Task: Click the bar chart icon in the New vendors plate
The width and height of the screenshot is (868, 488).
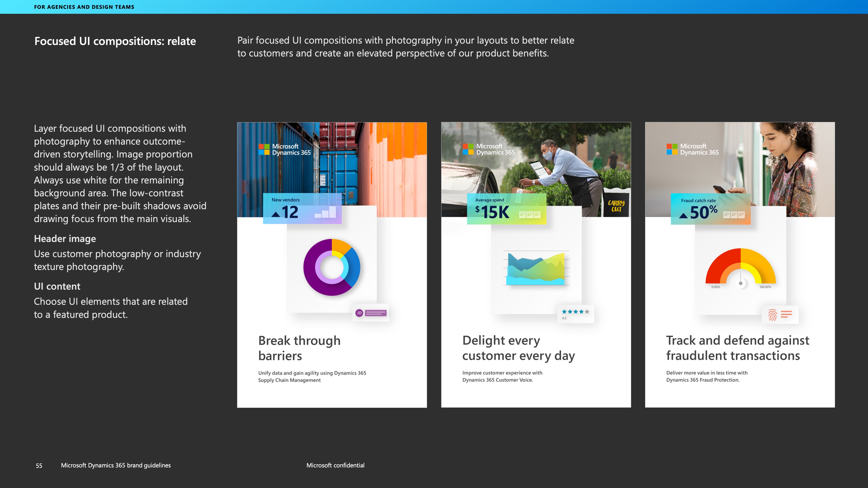Action: (x=325, y=212)
